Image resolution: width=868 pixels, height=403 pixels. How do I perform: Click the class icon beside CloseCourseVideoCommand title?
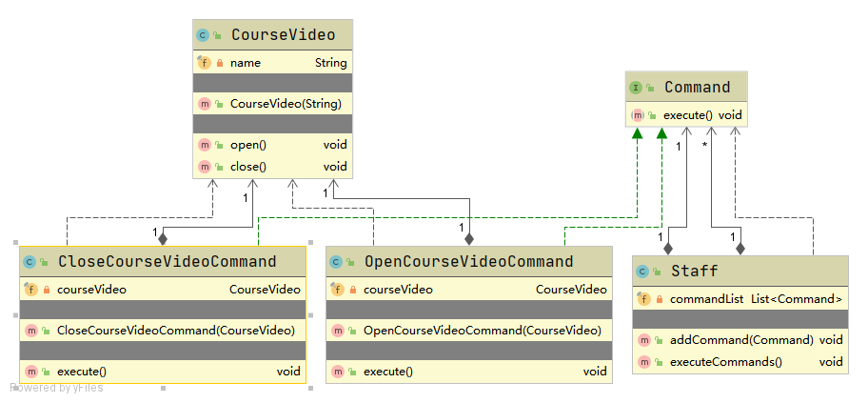tap(30, 262)
